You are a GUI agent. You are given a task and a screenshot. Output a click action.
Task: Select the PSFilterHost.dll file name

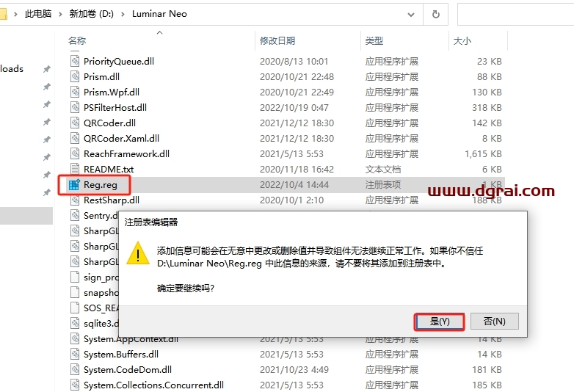point(115,107)
